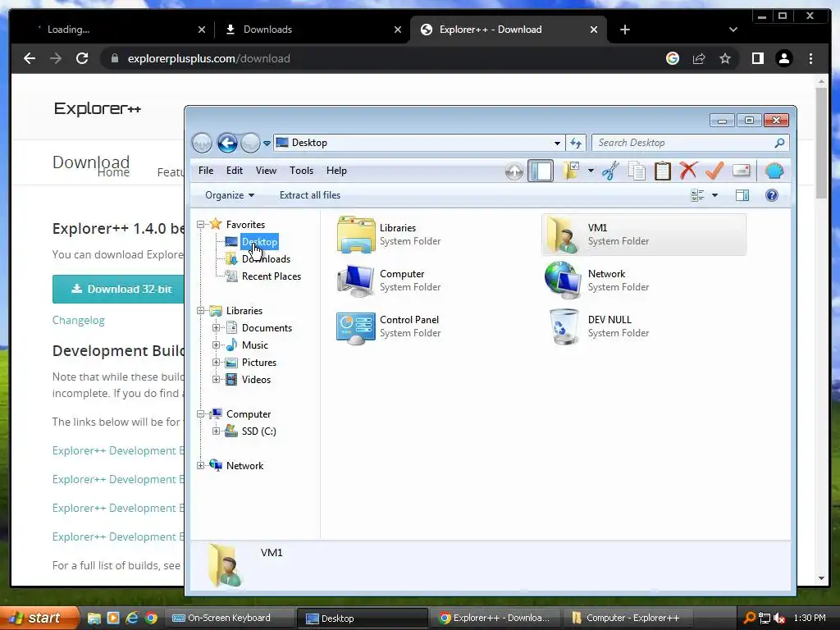The image size is (840, 630).
Task: Open the recent locations dropdown arrow
Action: (267, 143)
